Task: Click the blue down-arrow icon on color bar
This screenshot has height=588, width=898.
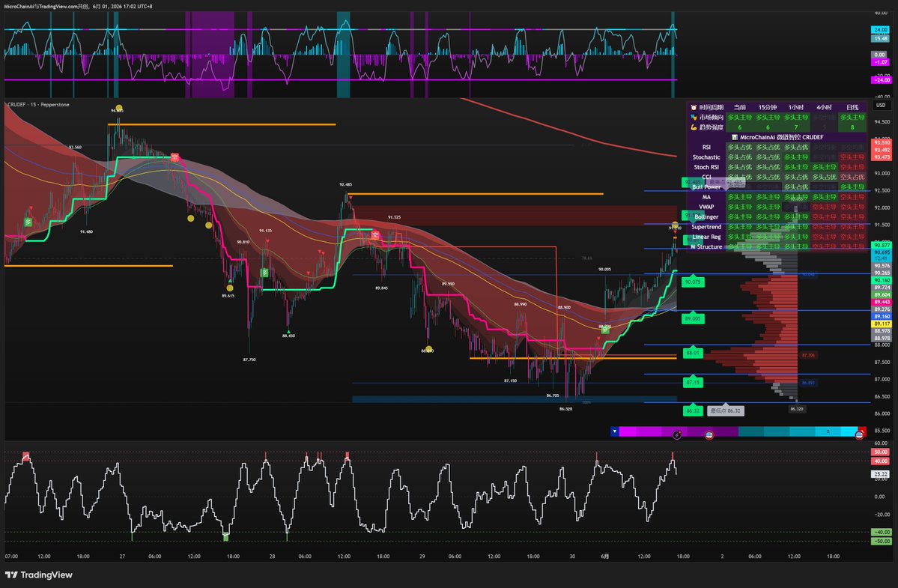Action: pos(614,431)
